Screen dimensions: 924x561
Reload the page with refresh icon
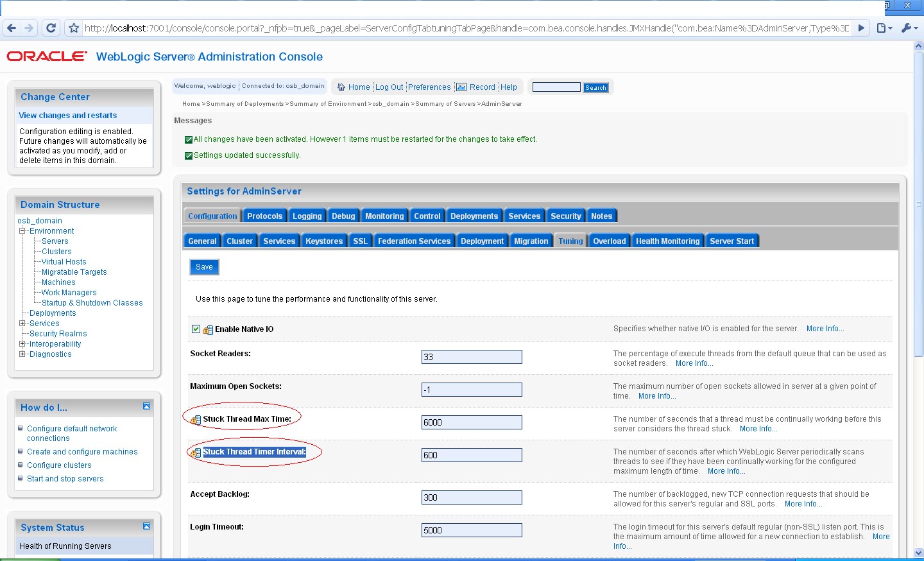coord(51,28)
